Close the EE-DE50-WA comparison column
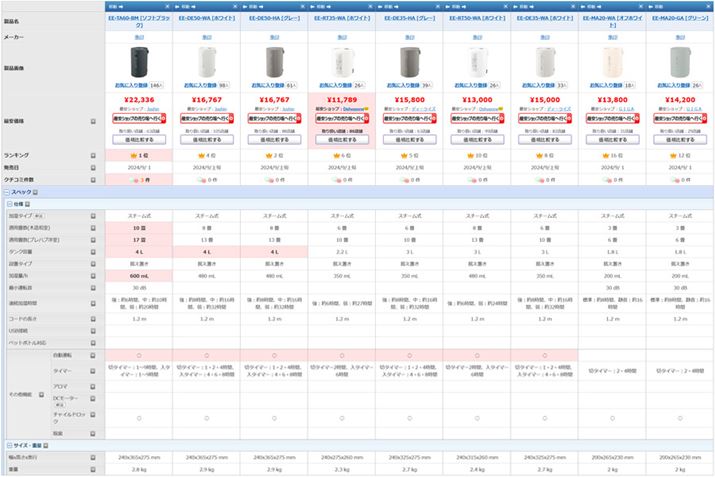The height and width of the screenshot is (477, 715). 234,5
